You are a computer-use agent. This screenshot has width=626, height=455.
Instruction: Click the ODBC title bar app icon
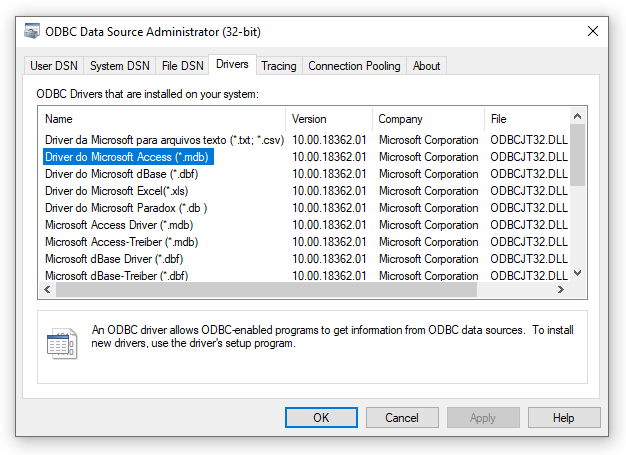click(x=31, y=32)
